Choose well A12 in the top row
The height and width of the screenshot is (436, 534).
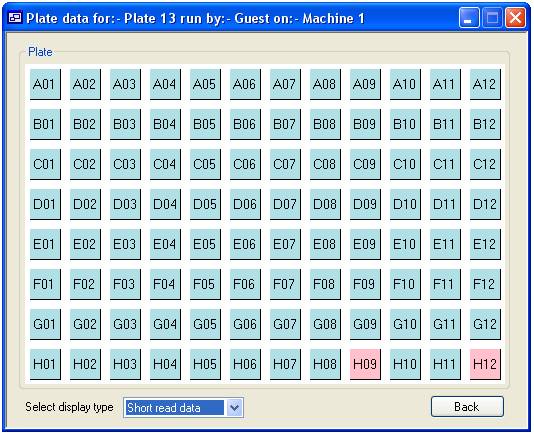point(485,84)
